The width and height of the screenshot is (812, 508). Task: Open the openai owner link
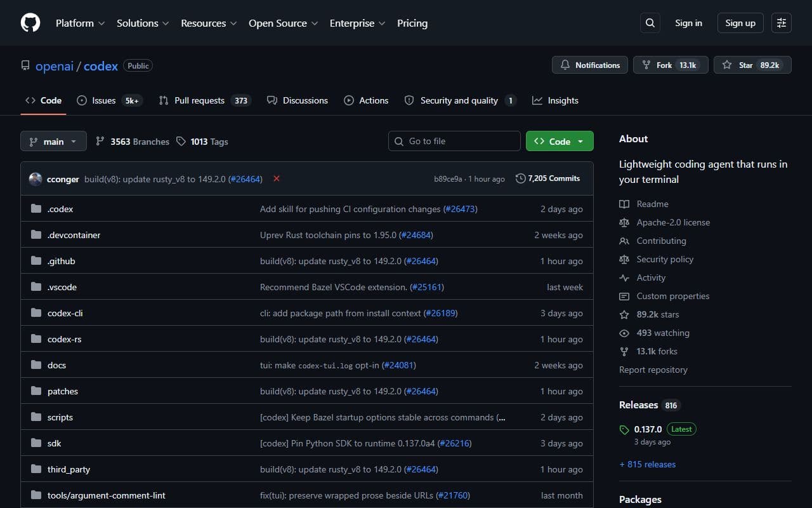tap(55, 66)
